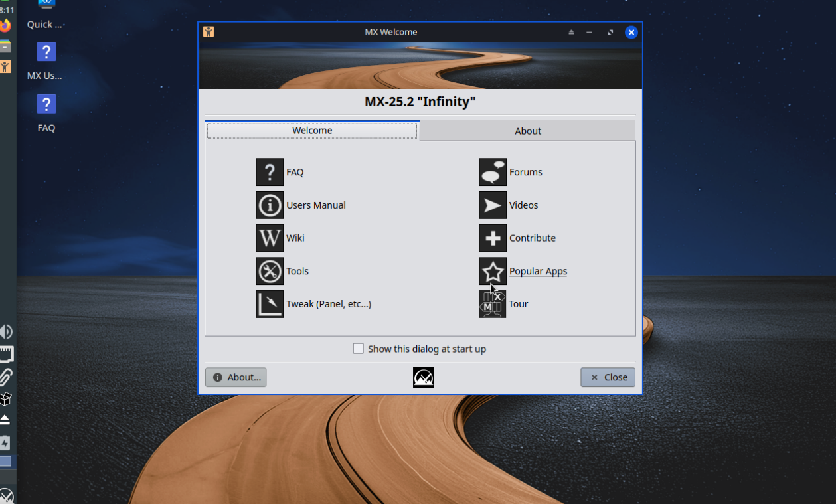
Task: Click the MX-25.2 "Infinity" heading text
Action: pyautogui.click(x=420, y=102)
